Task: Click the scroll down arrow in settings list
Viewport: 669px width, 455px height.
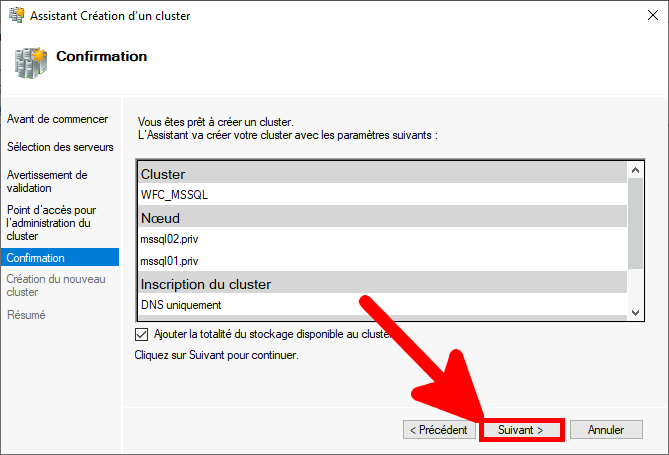Action: (x=635, y=312)
